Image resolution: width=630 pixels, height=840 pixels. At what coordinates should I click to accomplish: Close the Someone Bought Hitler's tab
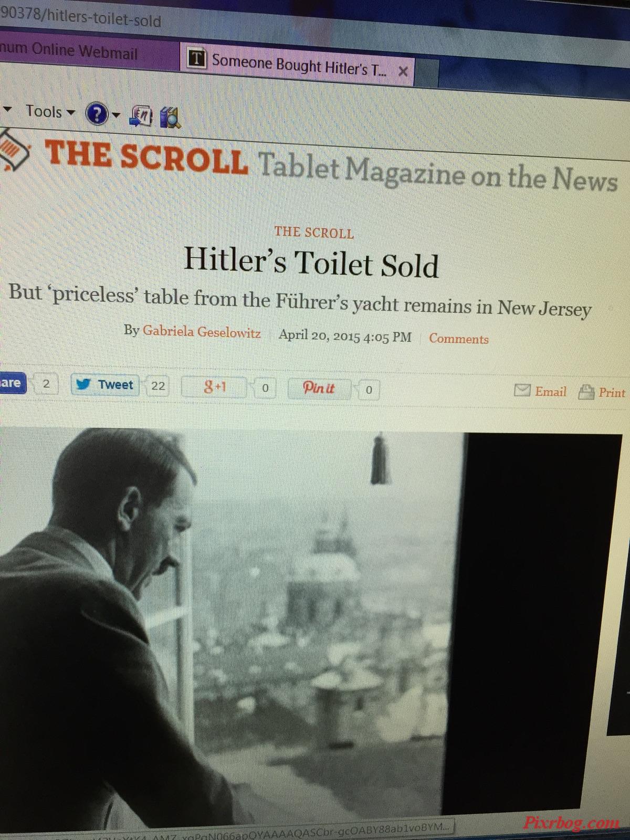tap(403, 71)
